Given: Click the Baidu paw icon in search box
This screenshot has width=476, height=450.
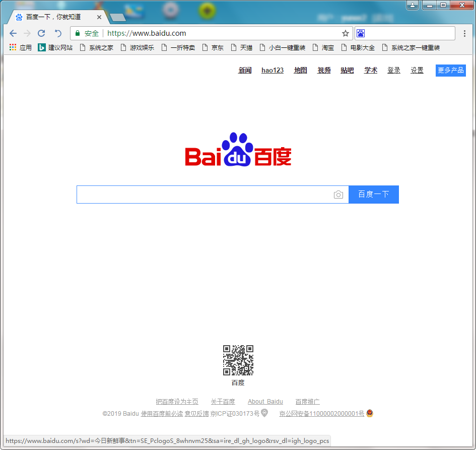Looking at the screenshot, I should pos(361,33).
